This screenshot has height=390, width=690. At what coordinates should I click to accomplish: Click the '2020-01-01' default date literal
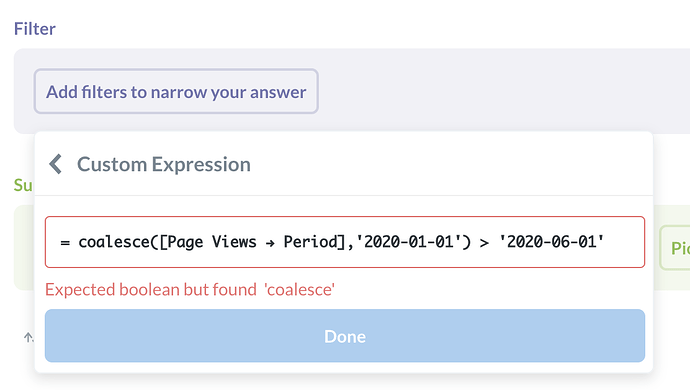click(409, 242)
